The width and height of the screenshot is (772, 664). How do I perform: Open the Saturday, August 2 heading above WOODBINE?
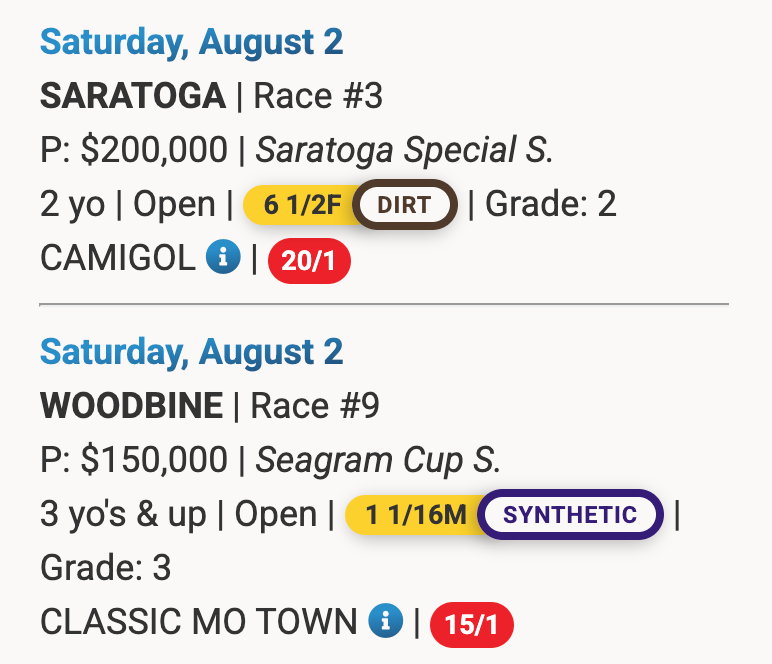(x=191, y=352)
